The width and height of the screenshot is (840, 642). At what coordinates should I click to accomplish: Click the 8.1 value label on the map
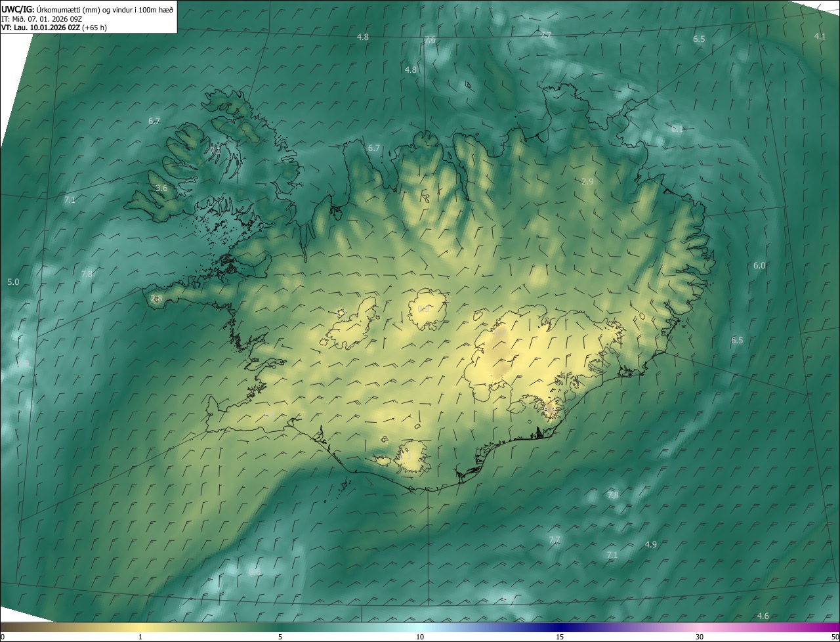(677, 129)
